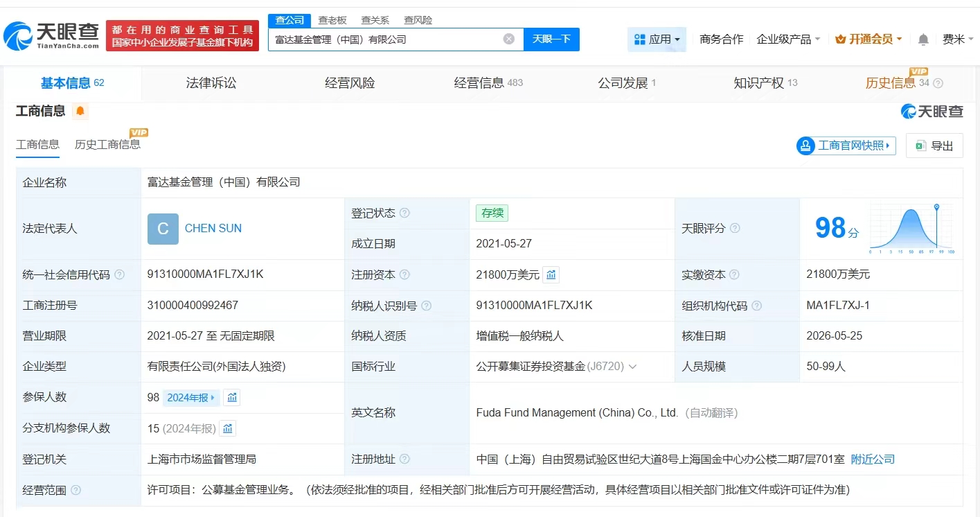
Task: Open the 基本信息 tab
Action: coord(72,83)
